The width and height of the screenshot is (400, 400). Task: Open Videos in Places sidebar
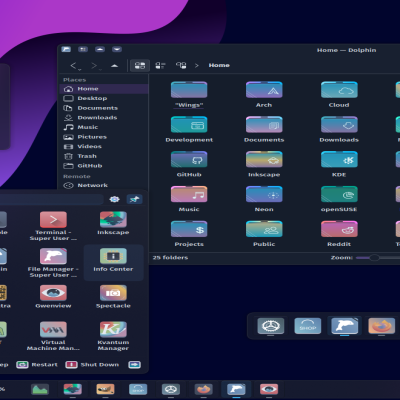pyautogui.click(x=104, y=147)
